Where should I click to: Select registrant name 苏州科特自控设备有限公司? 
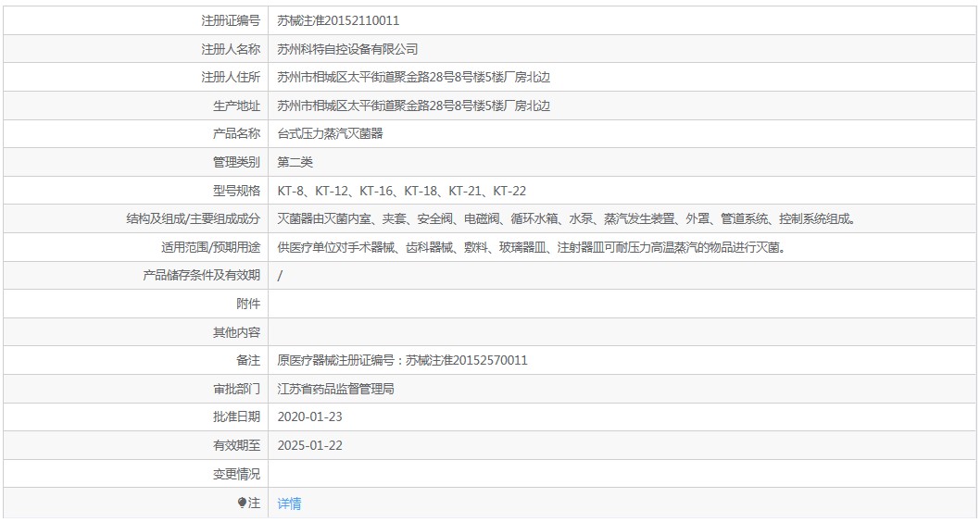(x=347, y=49)
